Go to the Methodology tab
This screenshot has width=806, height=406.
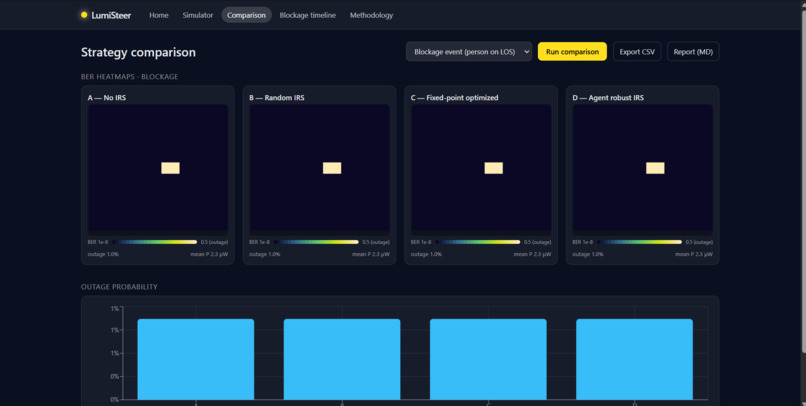pos(371,15)
